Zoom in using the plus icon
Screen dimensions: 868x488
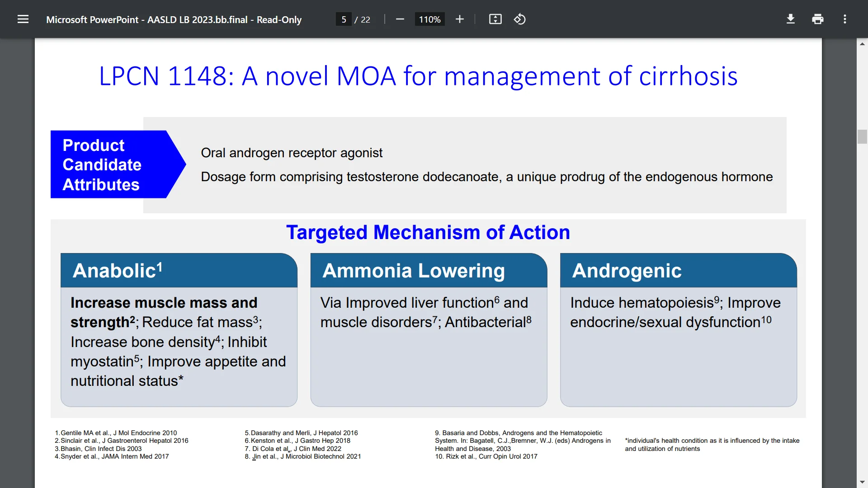[x=459, y=19]
